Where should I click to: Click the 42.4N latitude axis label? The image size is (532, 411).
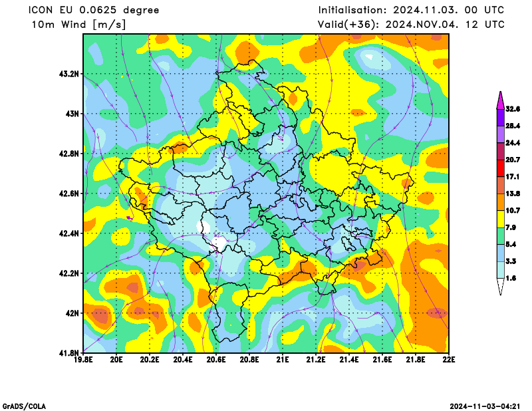click(69, 233)
